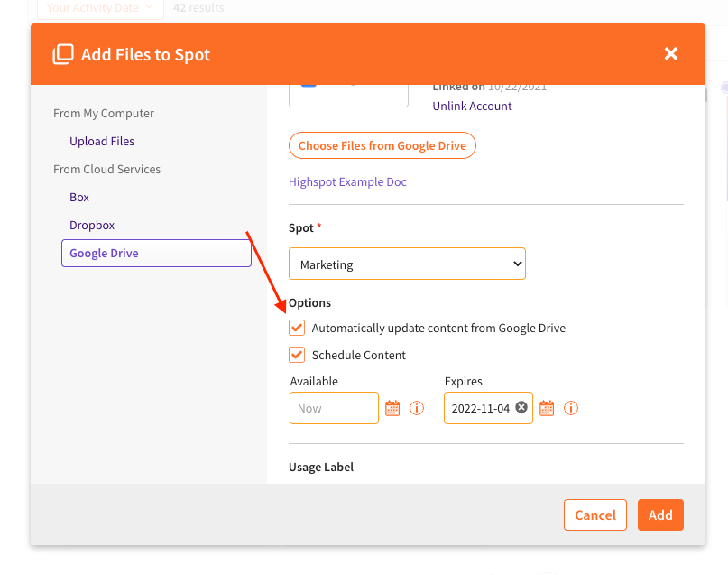
Task: Click the Available date input field
Action: pyautogui.click(x=334, y=409)
